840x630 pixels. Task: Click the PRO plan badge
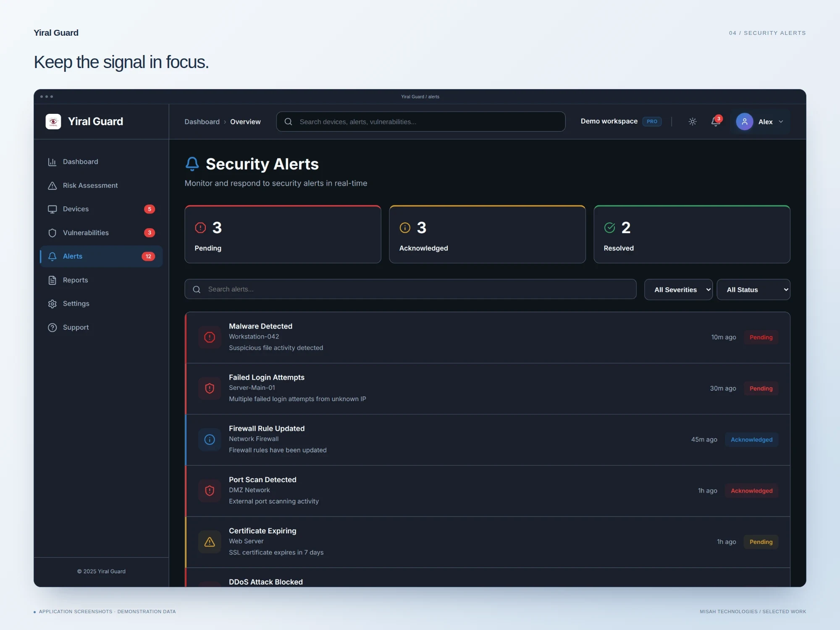point(652,121)
